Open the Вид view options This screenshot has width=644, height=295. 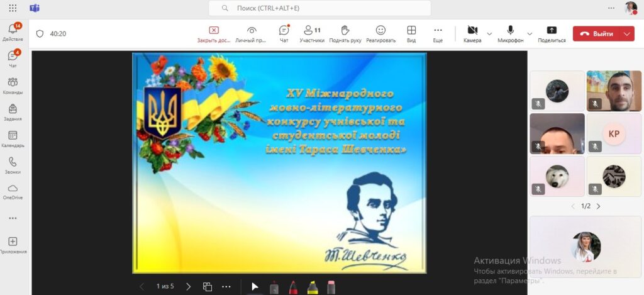[411, 33]
